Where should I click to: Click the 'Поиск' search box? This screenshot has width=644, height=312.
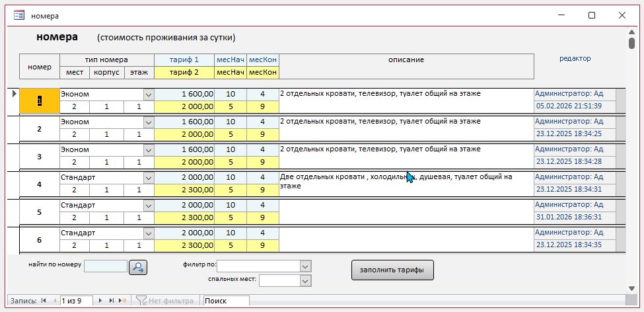tap(225, 301)
